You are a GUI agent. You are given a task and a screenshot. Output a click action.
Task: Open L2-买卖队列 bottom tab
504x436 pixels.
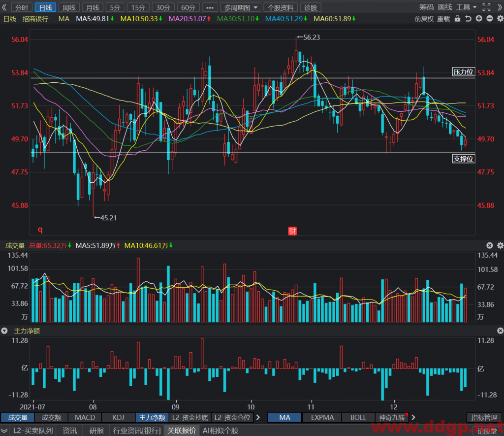point(33,431)
